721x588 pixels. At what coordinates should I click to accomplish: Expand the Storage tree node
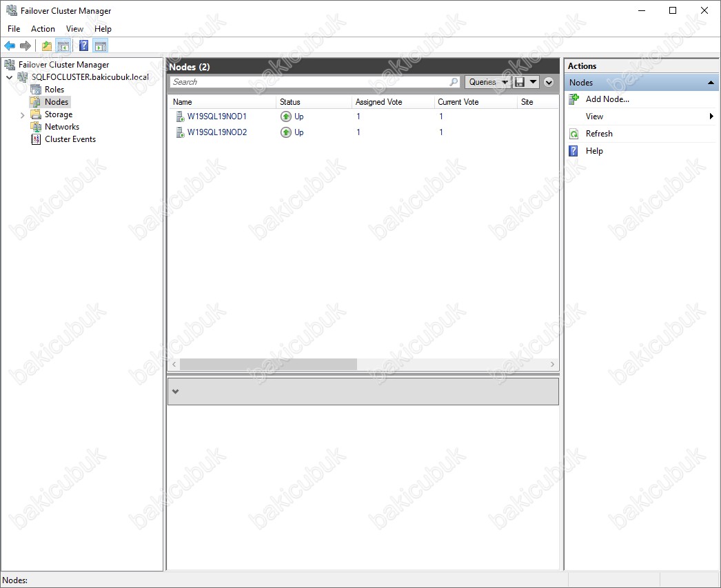22,115
